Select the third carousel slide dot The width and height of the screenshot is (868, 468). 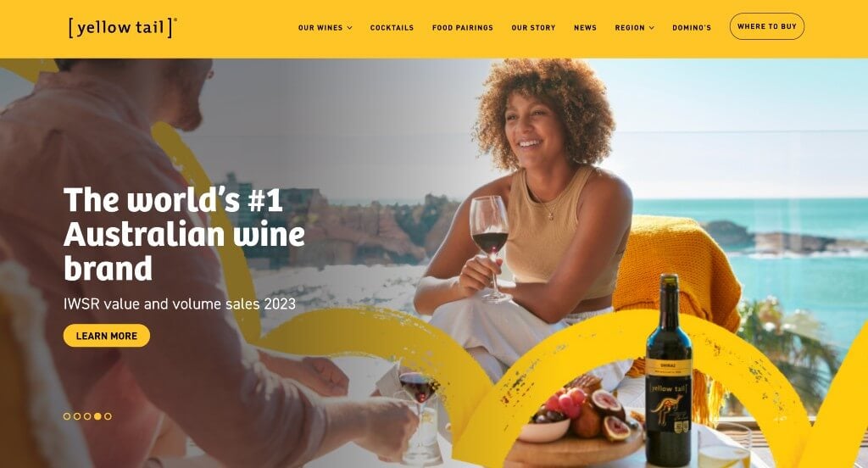[x=87, y=416]
